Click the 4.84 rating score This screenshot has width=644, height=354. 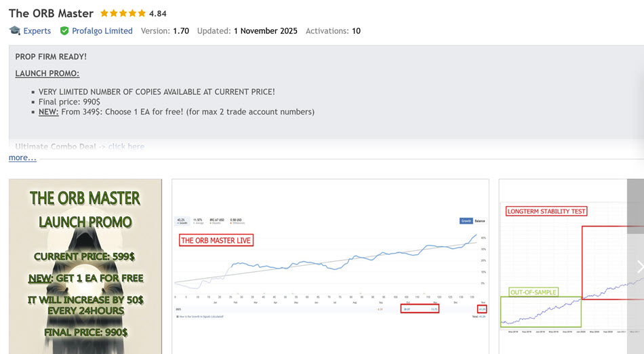(157, 14)
